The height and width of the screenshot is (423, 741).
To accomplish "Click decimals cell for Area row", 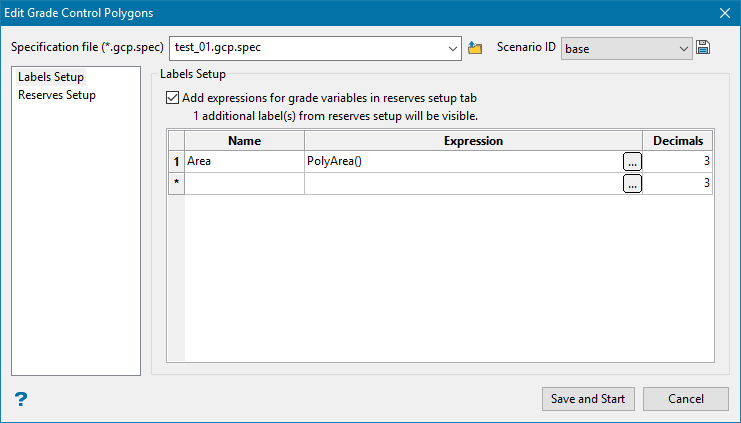I will pyautogui.click(x=677, y=160).
